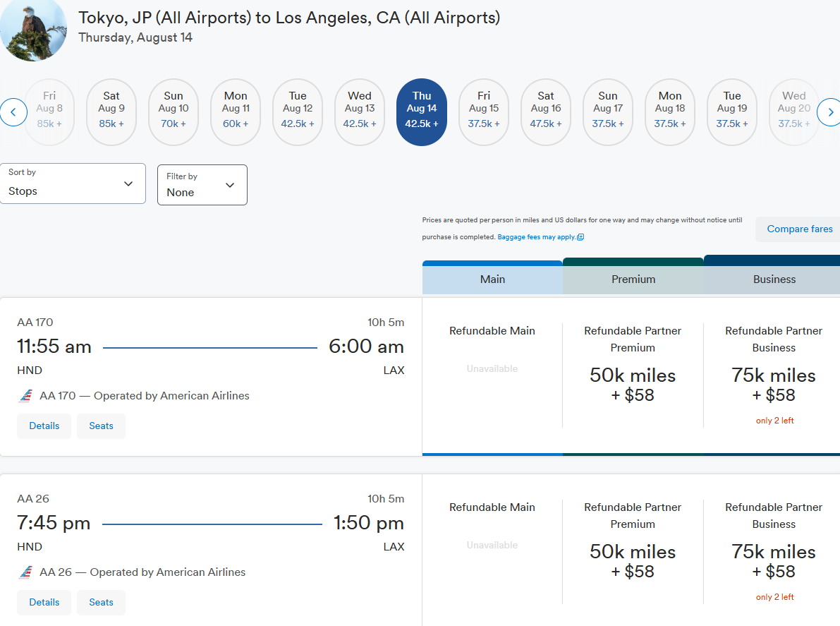
Task: Select Wed Aug 13 date option
Action: [360, 112]
